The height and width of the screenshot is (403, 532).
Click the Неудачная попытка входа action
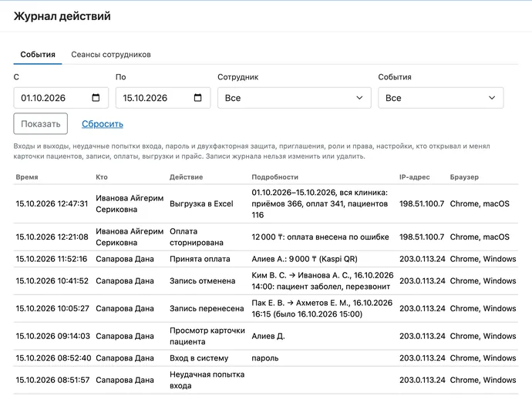click(207, 381)
